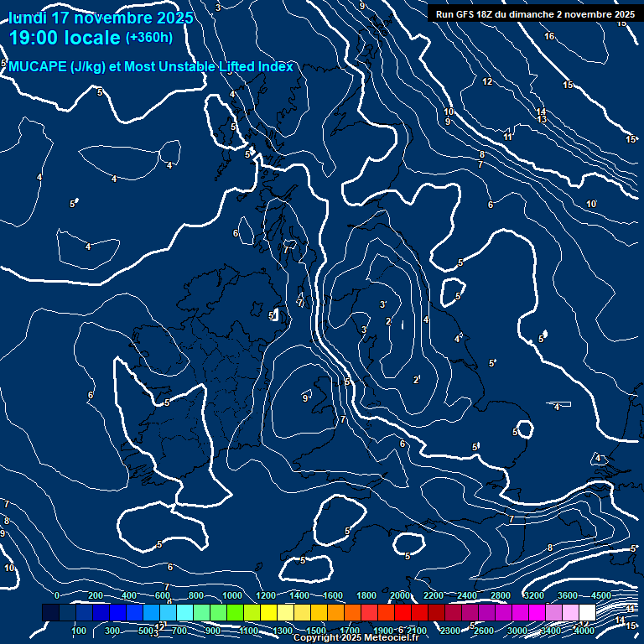Click the '1400' legend scale label
The image size is (644, 644).
(x=299, y=595)
